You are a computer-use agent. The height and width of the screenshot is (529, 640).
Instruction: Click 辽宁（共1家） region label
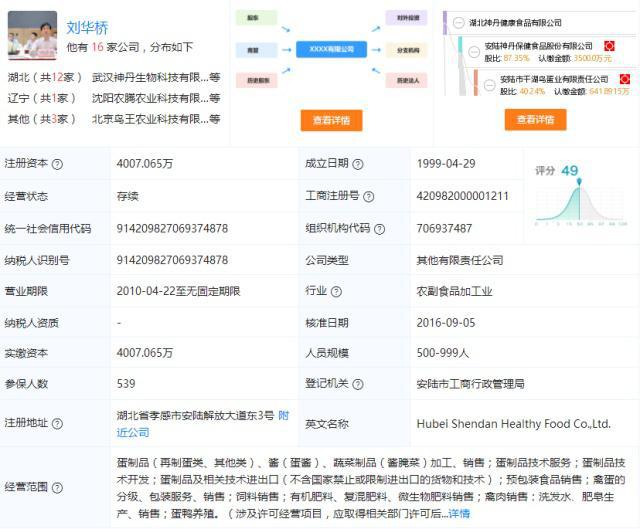pyautogui.click(x=42, y=98)
